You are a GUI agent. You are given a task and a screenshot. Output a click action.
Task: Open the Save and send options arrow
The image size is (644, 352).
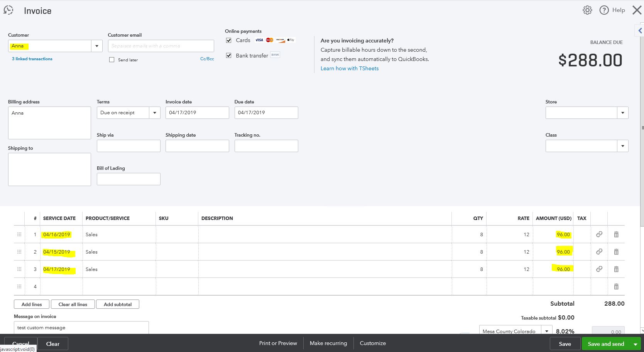(x=635, y=344)
